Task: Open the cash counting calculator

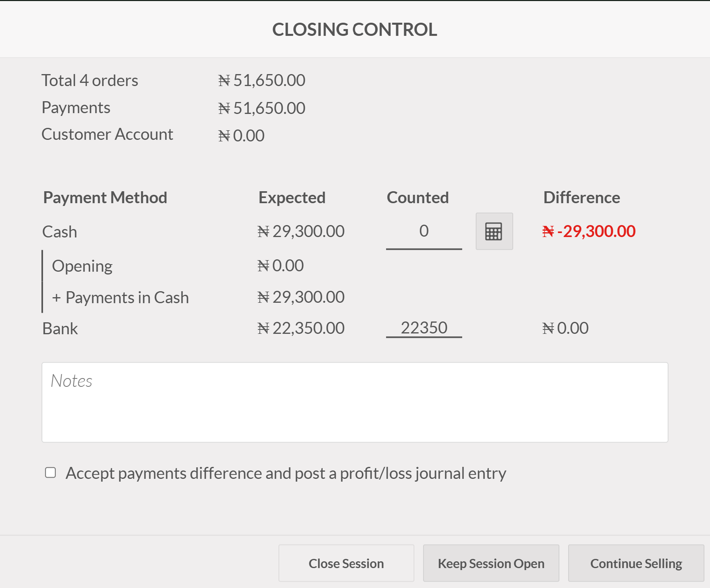Action: coord(494,231)
